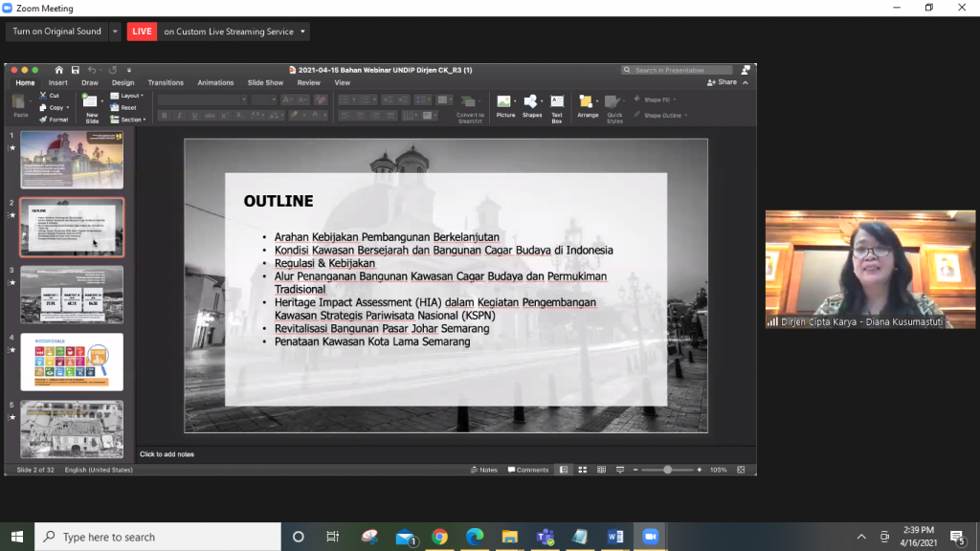Switch to the Transitions tab
980x551 pixels.
166,83
